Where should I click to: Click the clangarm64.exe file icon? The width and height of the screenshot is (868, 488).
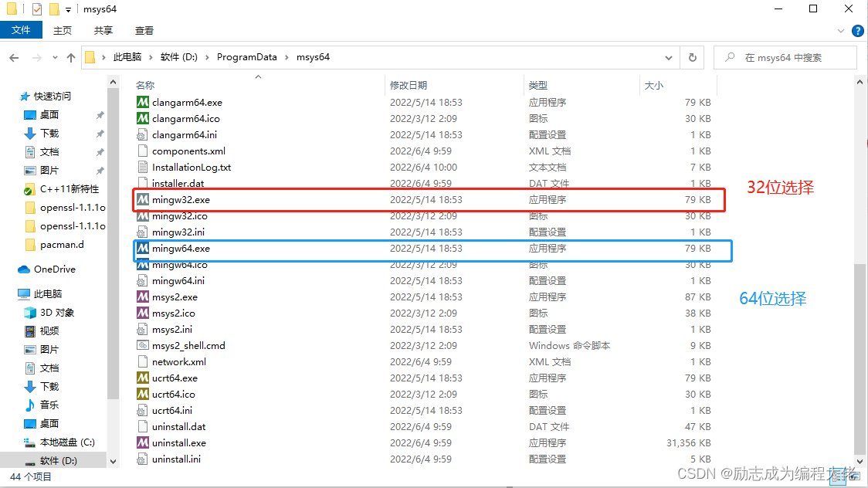[x=143, y=103]
